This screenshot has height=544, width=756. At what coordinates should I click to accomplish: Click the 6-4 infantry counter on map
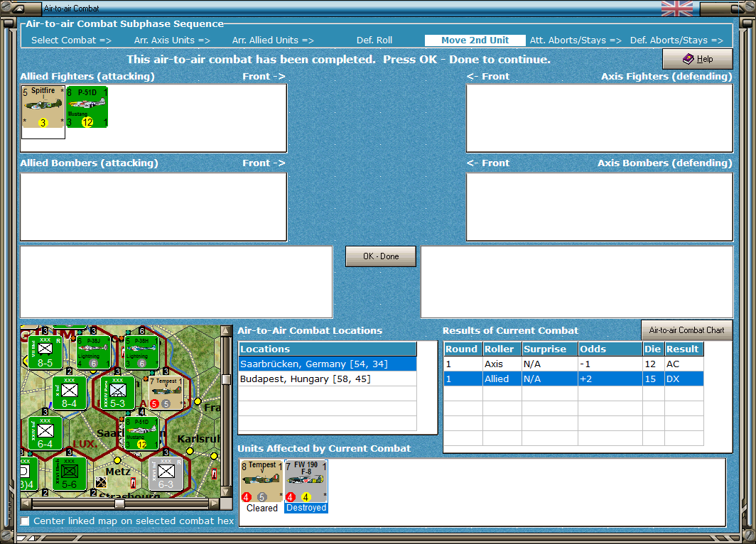click(44, 433)
